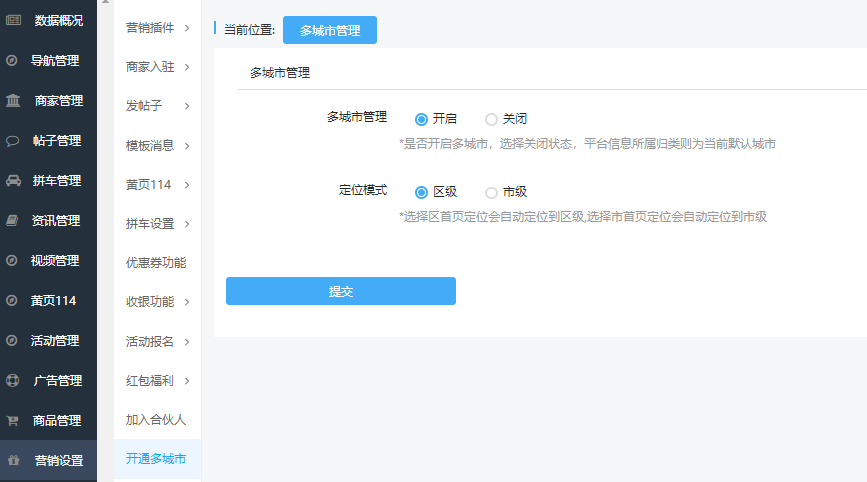The width and height of the screenshot is (867, 482).
Task: Choose 区级 positioning mode radio
Action: pyautogui.click(x=421, y=192)
